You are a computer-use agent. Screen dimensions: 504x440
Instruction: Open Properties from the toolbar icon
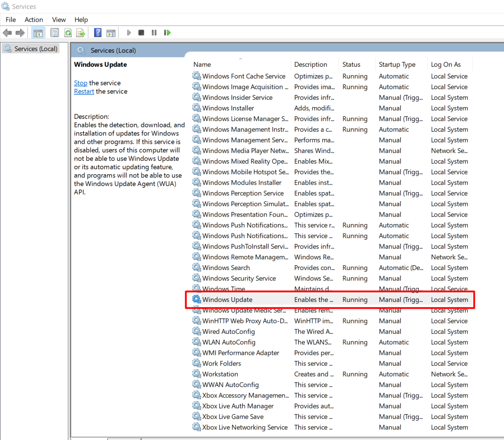(x=55, y=33)
